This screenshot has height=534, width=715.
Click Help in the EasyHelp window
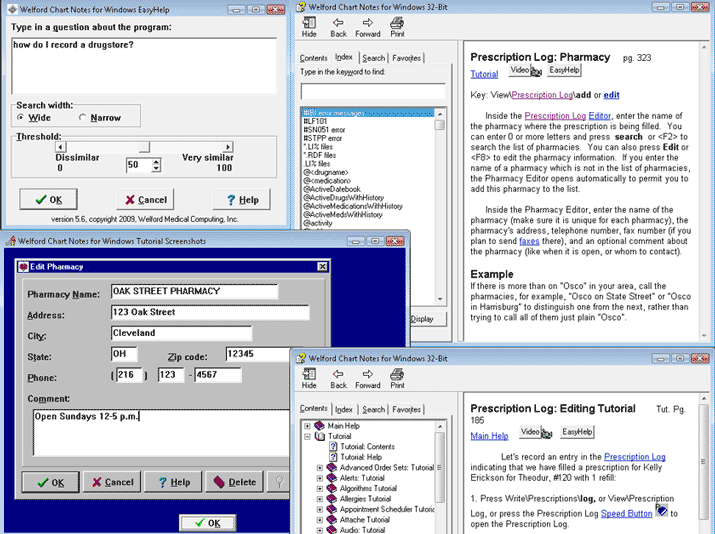(242, 199)
